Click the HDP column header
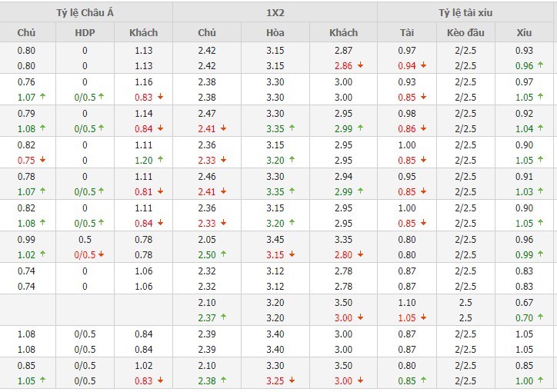Viewport: 557px width, 392px height. click(x=85, y=32)
